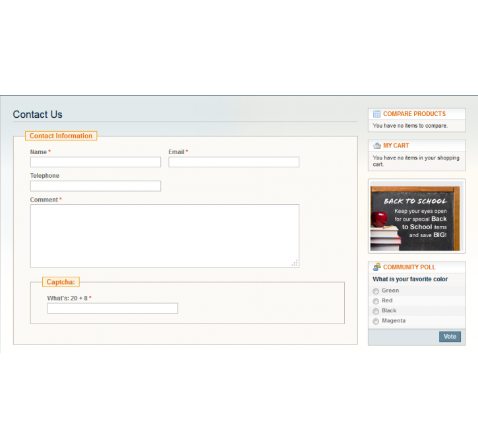
Task: Click the Compare Products list icon
Action: [x=376, y=114]
